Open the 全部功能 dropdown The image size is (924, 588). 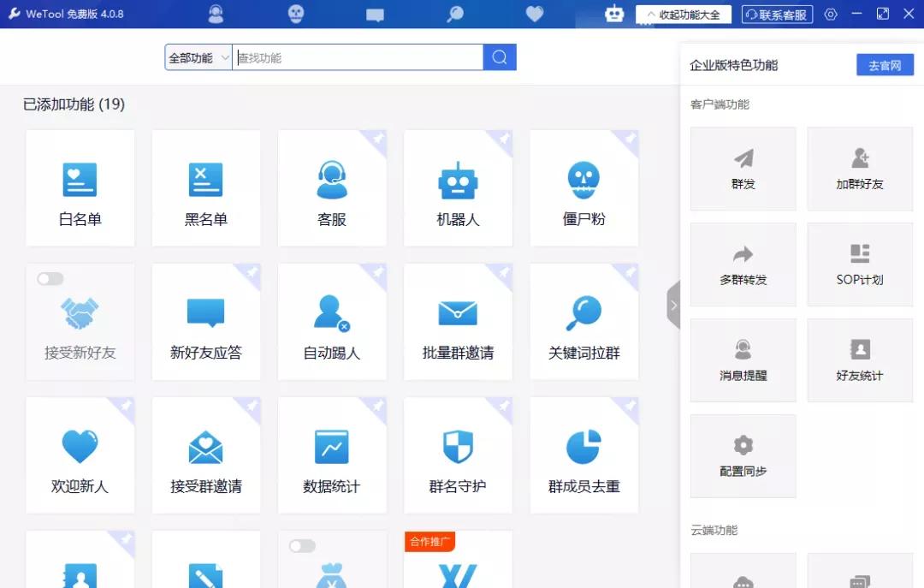(x=197, y=56)
